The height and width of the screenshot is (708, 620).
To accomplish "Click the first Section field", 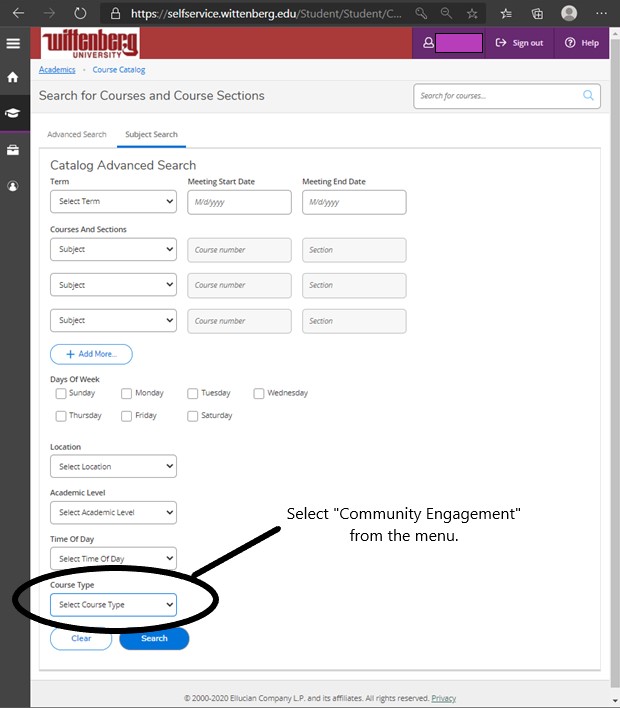I will (354, 250).
